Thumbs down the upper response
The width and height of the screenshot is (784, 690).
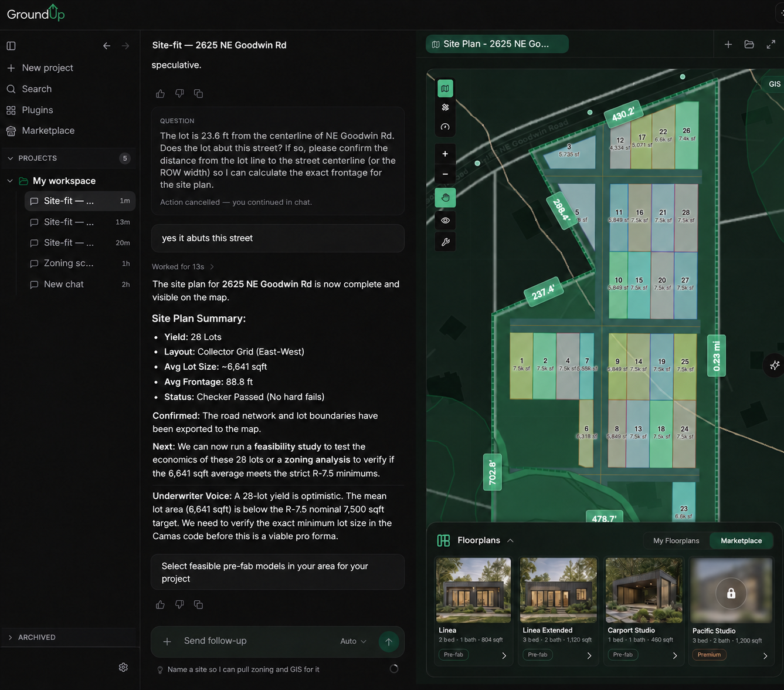[x=179, y=93]
